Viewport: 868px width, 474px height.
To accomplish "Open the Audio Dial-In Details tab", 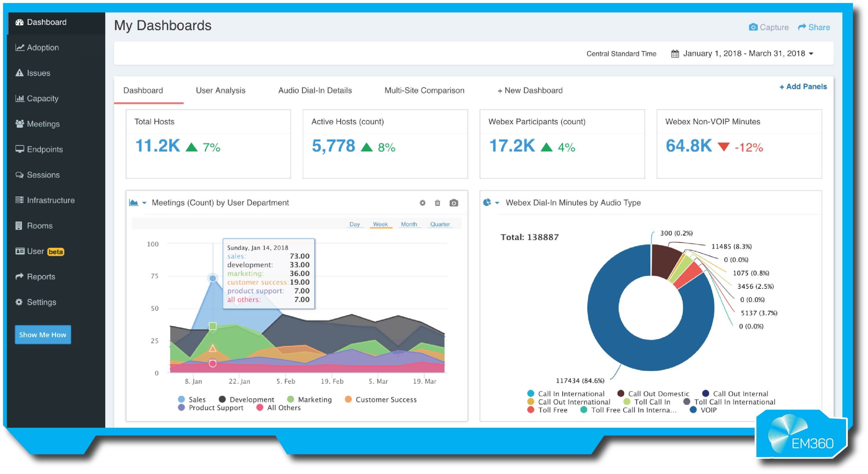I will point(315,90).
